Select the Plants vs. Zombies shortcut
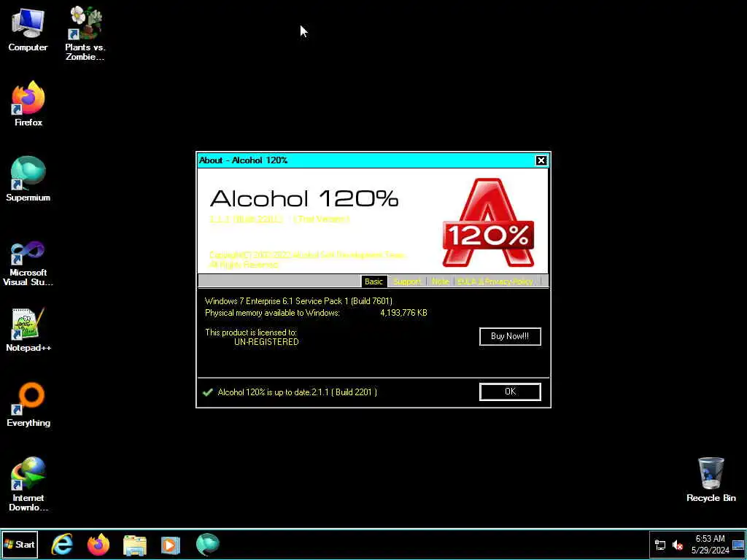 (x=85, y=32)
